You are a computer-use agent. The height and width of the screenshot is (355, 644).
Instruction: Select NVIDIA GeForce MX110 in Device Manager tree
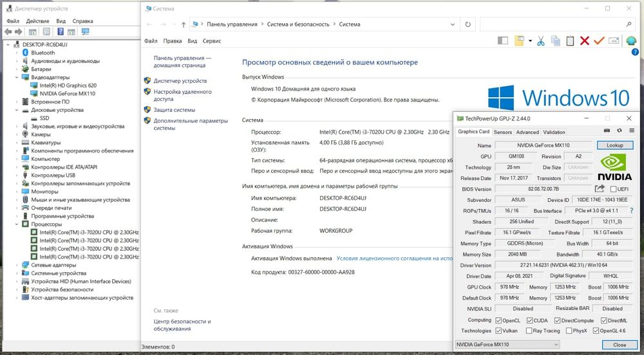(68, 93)
